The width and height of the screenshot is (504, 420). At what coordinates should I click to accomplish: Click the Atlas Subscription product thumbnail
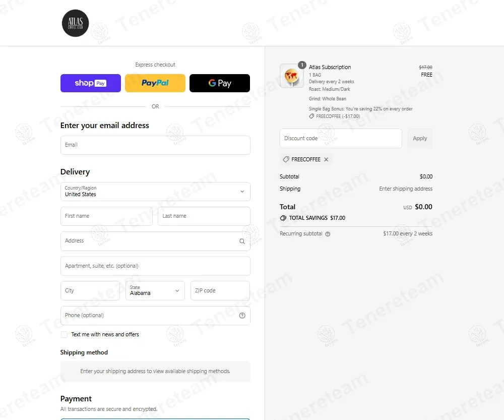[291, 76]
